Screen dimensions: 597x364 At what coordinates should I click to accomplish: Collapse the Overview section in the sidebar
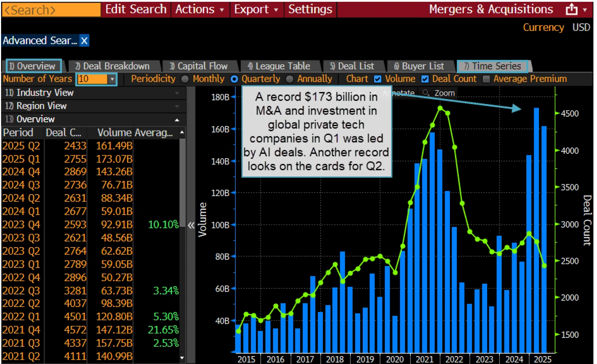pyautogui.click(x=178, y=119)
